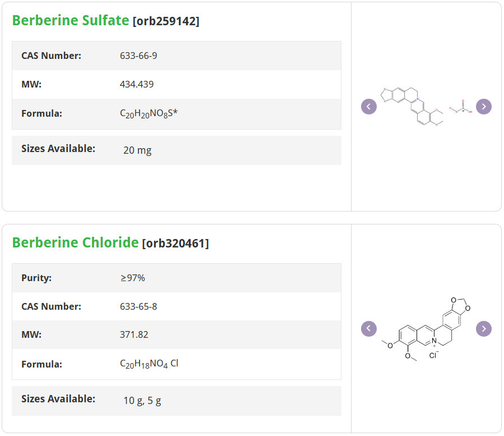Screen dimensions: 504x436
Task: Click catalog number orb259142
Action: [166, 21]
